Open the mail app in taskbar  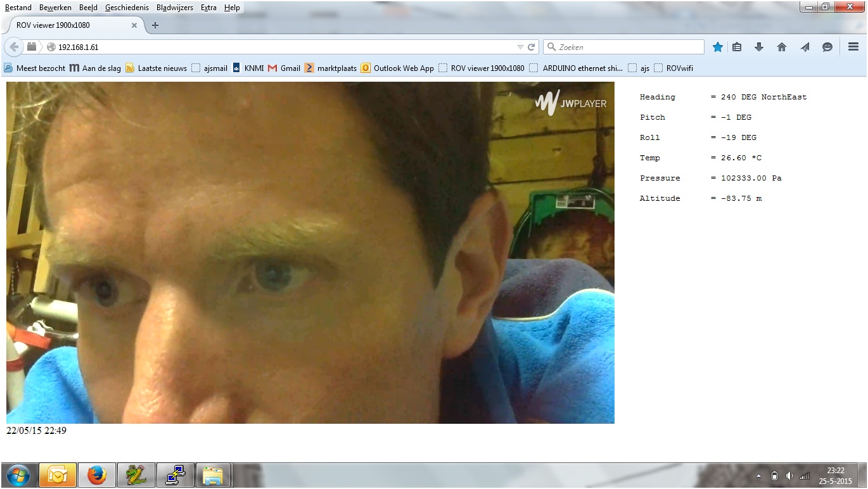tap(58, 475)
